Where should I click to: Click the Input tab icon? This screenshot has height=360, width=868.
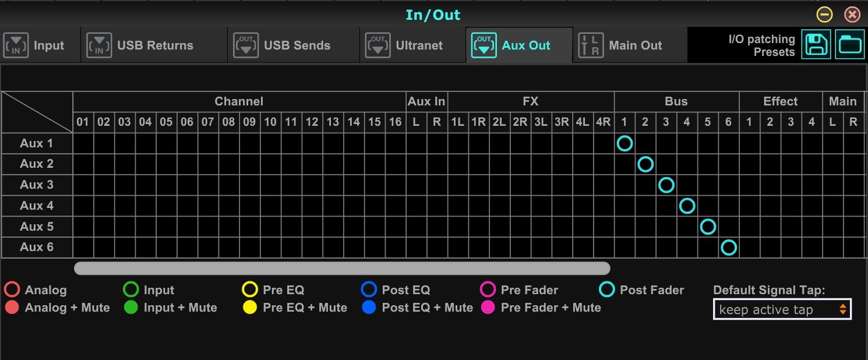[x=16, y=45]
